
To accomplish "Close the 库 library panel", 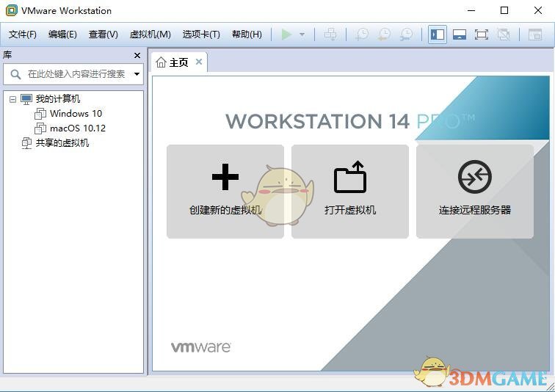I will coord(137,56).
